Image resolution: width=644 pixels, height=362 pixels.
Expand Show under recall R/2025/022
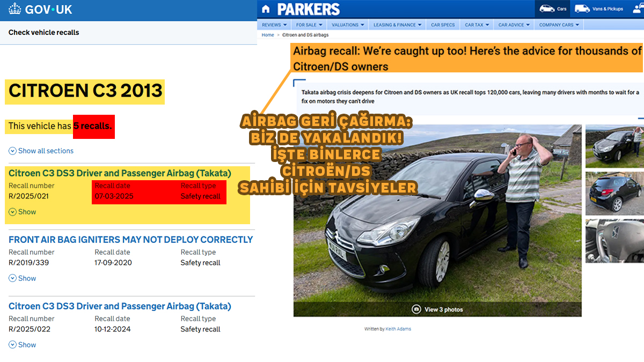tap(23, 345)
